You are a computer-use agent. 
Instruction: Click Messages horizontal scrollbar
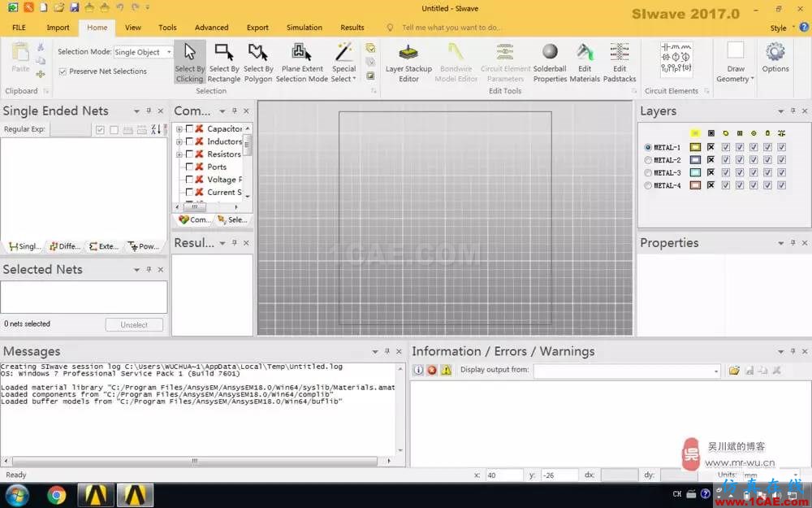pos(195,461)
